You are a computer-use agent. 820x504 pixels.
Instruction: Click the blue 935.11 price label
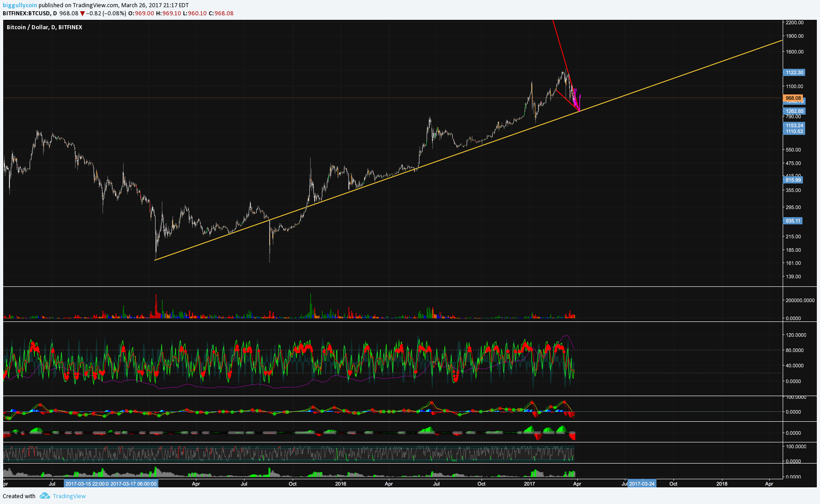point(793,221)
